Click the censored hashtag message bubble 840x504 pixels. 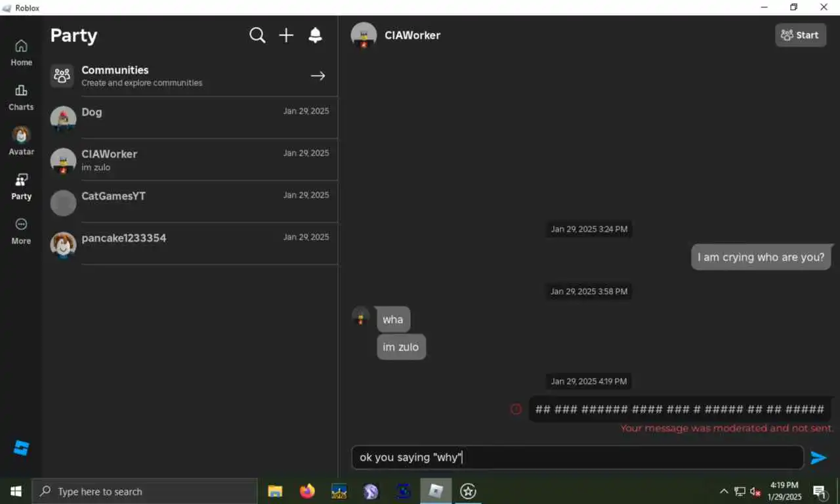coord(680,409)
